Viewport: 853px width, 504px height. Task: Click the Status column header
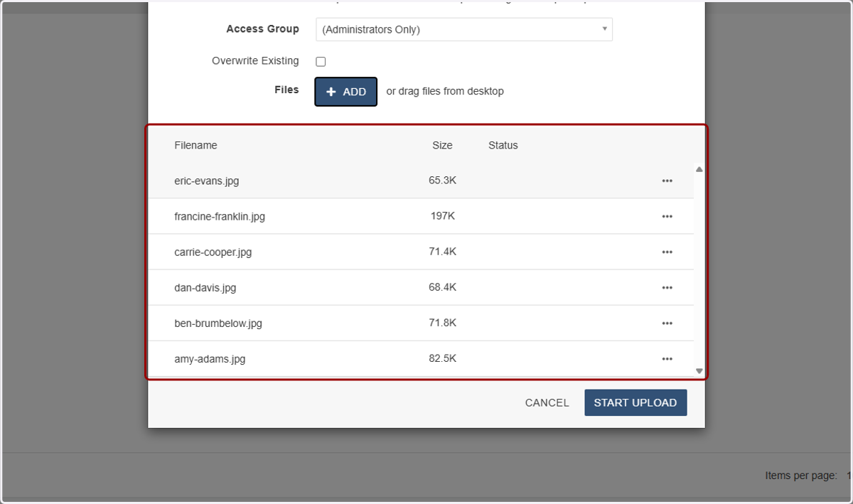pos(503,145)
